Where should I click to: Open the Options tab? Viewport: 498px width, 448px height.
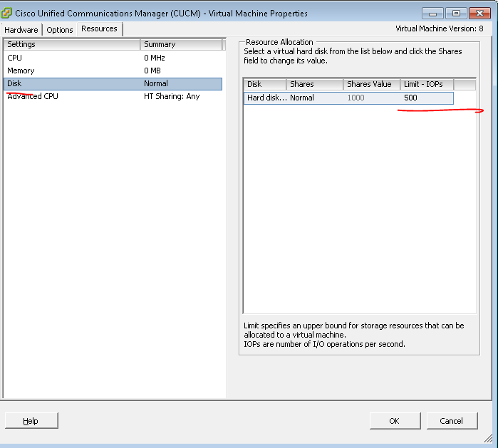tap(59, 30)
